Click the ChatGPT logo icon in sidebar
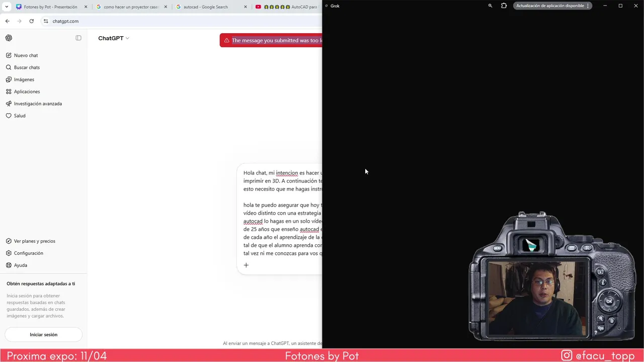 (9, 38)
